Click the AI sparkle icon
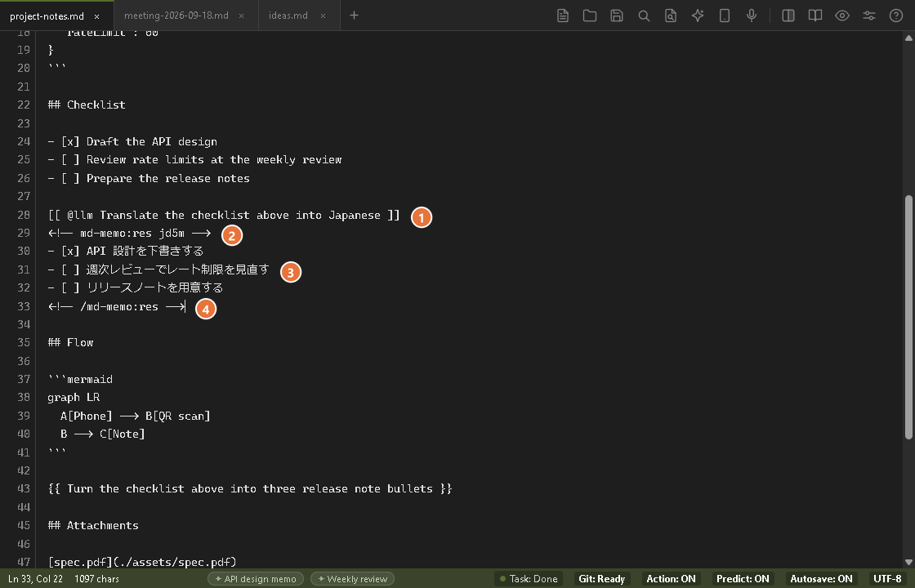This screenshot has width=915, height=588. pyautogui.click(x=698, y=16)
